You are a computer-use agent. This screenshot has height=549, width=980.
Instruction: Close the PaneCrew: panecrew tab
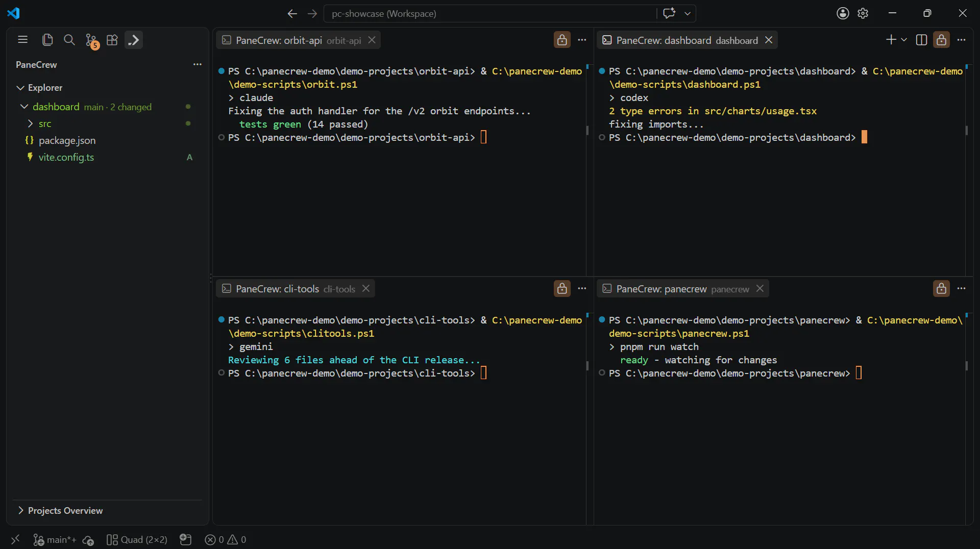760,288
